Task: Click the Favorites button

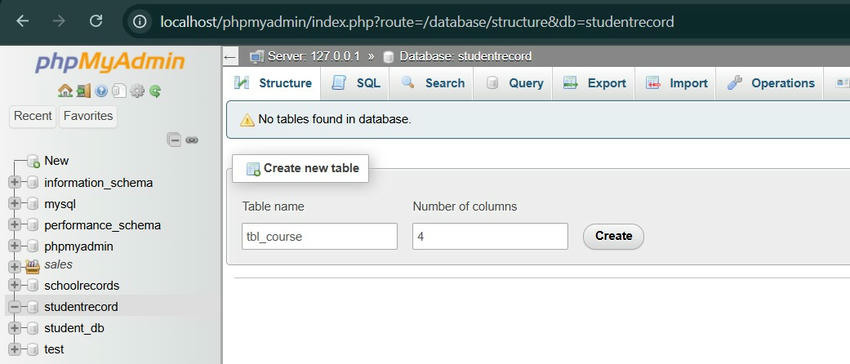Action: 88,116
